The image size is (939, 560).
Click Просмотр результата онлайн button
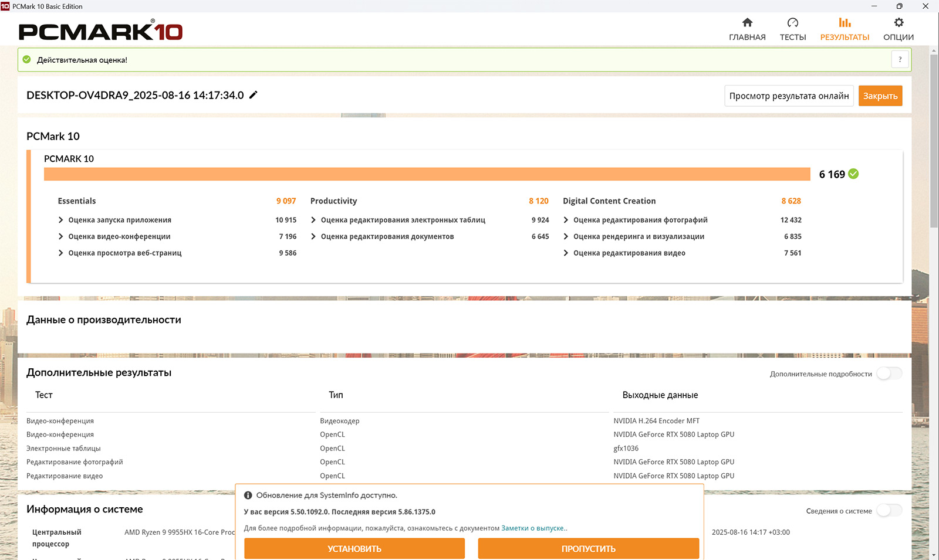click(789, 96)
